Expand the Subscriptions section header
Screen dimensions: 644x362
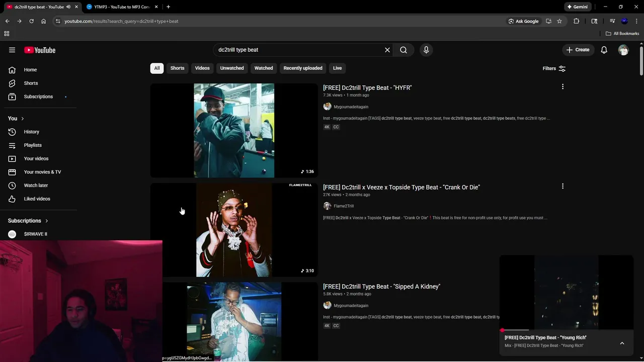(x=28, y=221)
